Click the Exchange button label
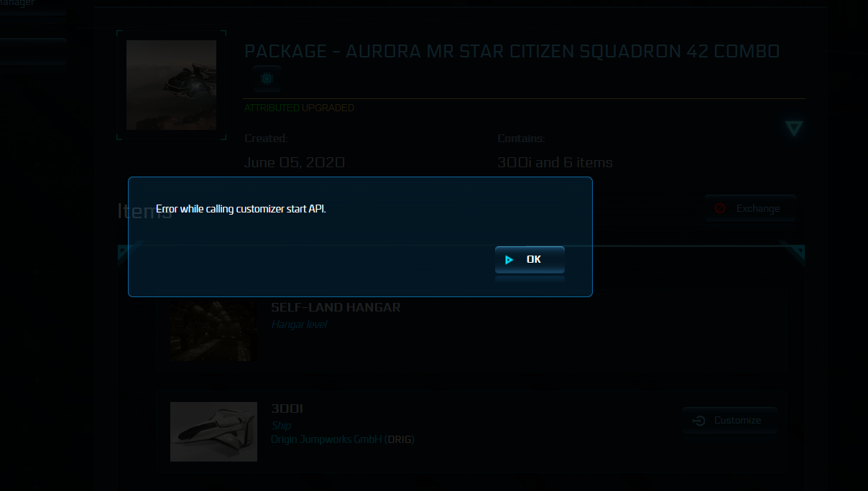 click(757, 209)
